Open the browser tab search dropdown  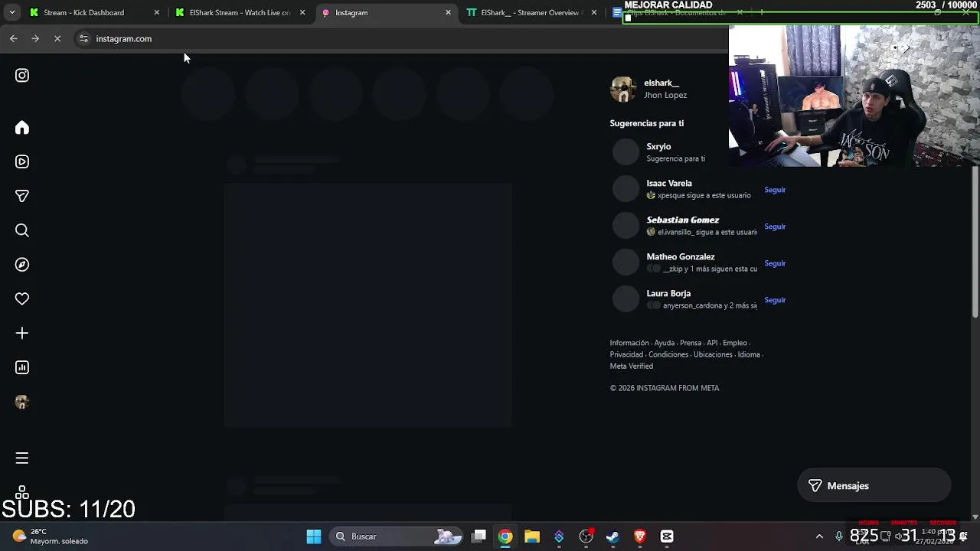(x=11, y=12)
